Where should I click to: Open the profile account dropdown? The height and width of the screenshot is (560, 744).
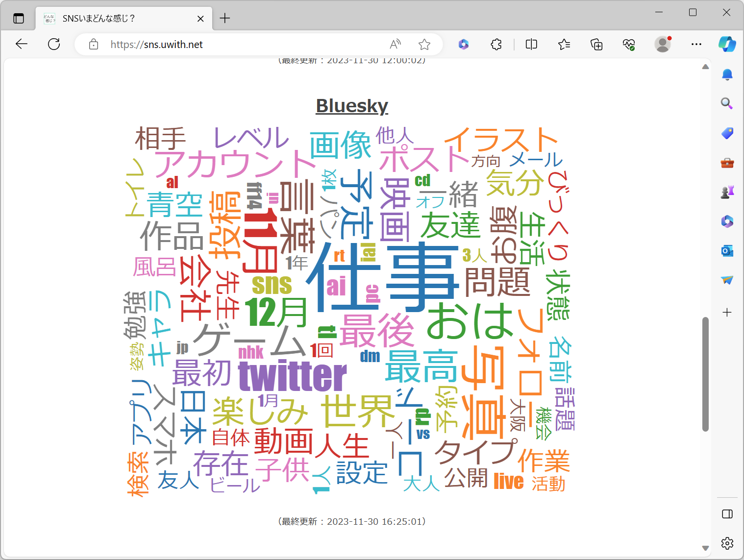tap(663, 44)
